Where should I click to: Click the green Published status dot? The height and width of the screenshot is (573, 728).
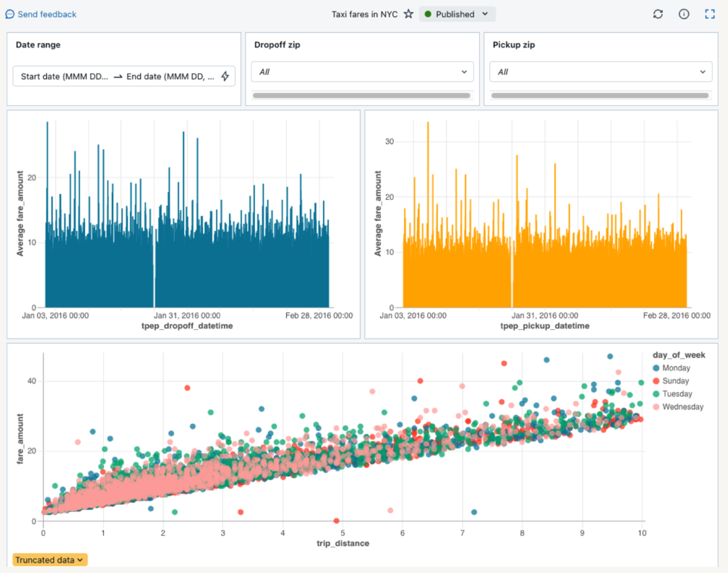(x=427, y=14)
